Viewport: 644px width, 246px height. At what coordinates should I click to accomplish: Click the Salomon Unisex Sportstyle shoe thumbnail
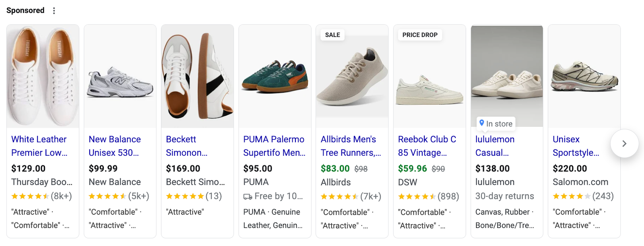point(584,76)
